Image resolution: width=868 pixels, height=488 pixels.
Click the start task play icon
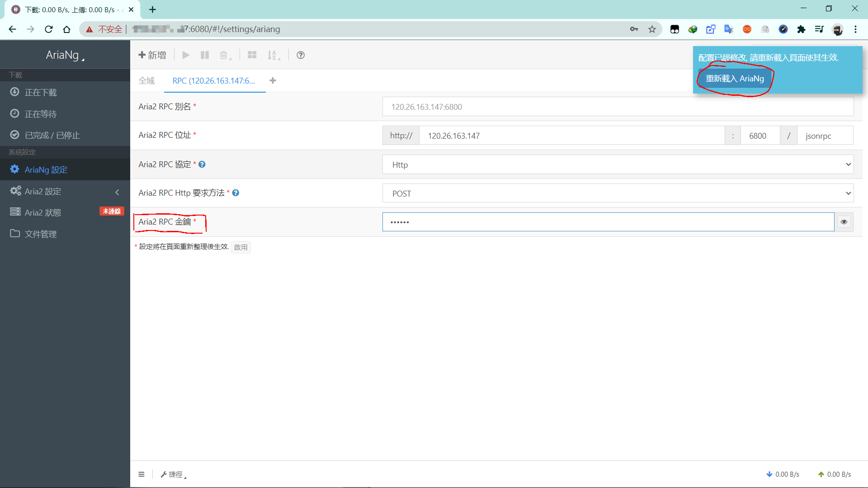point(186,55)
